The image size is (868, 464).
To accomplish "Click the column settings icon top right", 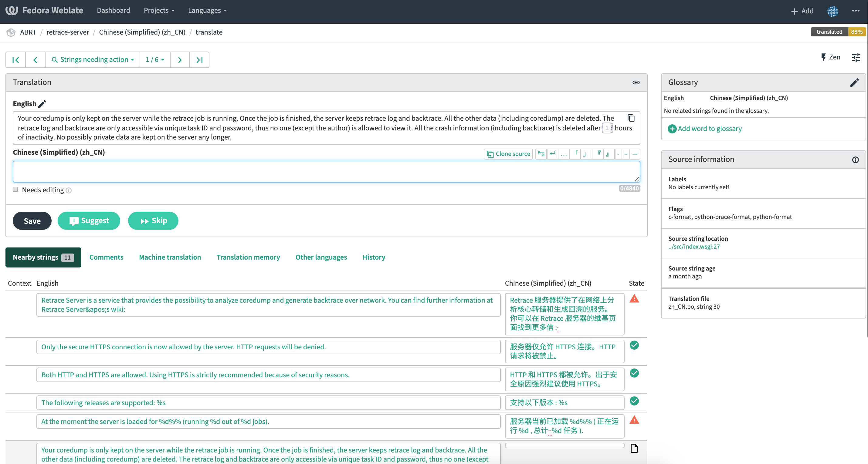I will [856, 57].
